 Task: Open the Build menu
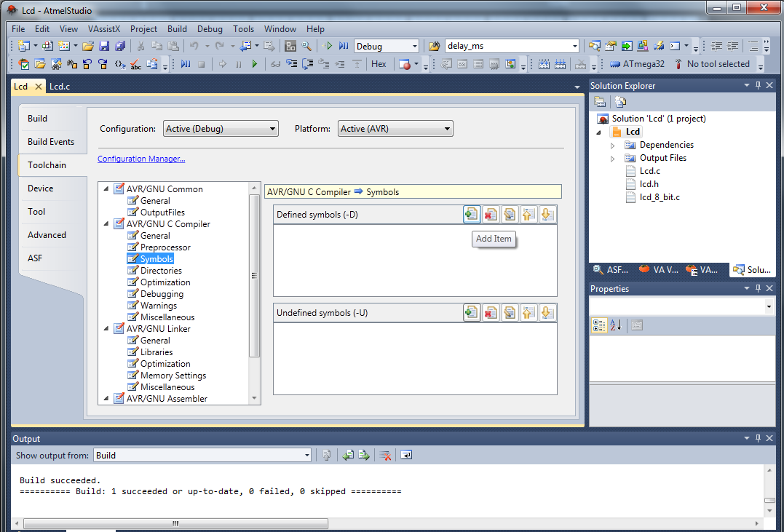tap(177, 29)
